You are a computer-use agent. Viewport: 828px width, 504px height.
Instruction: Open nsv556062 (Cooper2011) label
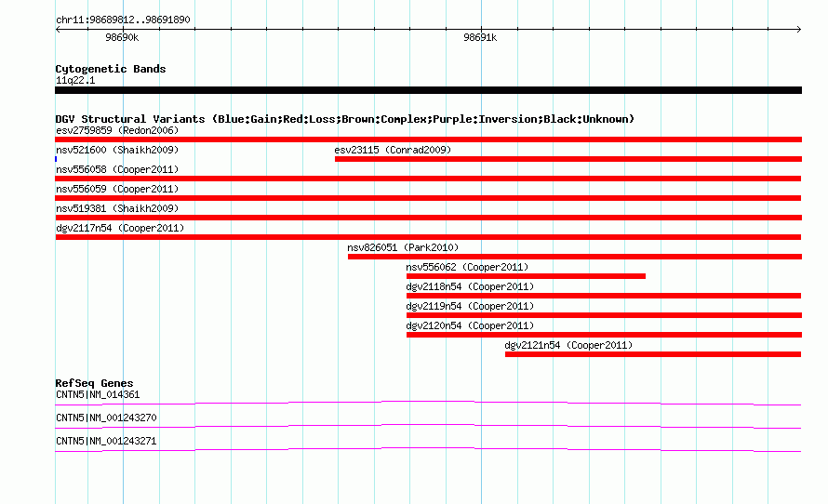coord(467,267)
